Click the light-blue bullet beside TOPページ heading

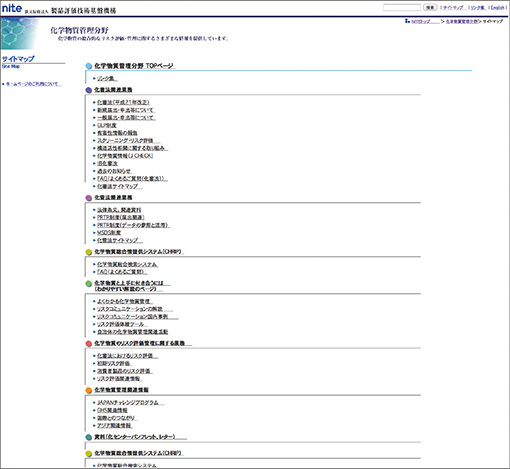point(89,66)
